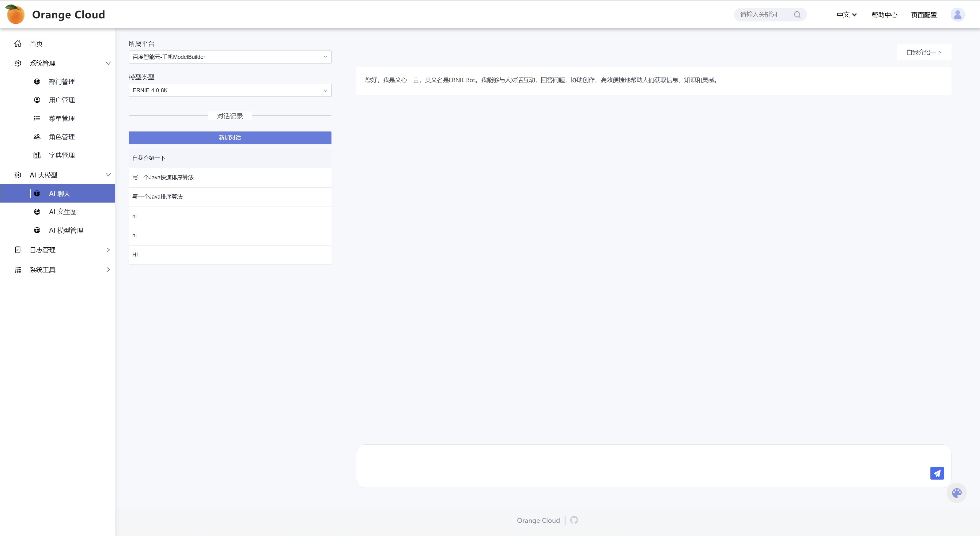Viewport: 980px width, 536px height.
Task: Select AI 聊天 menu item
Action: (58, 193)
